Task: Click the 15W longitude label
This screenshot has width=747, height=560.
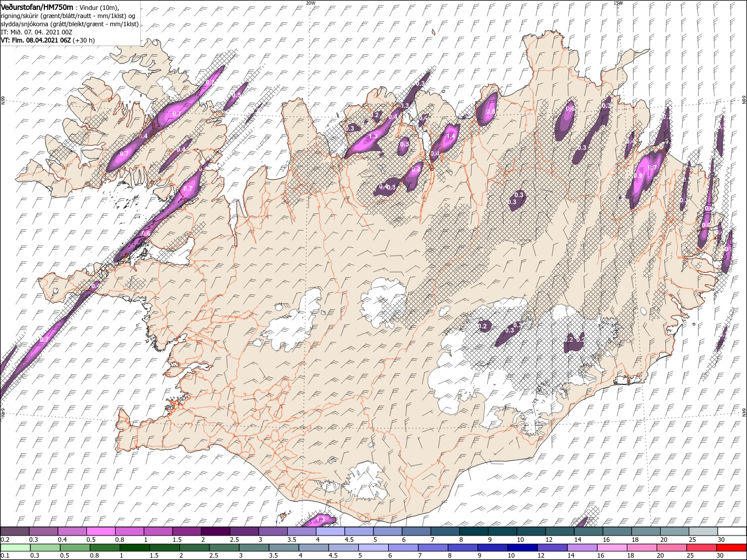Action: point(618,2)
